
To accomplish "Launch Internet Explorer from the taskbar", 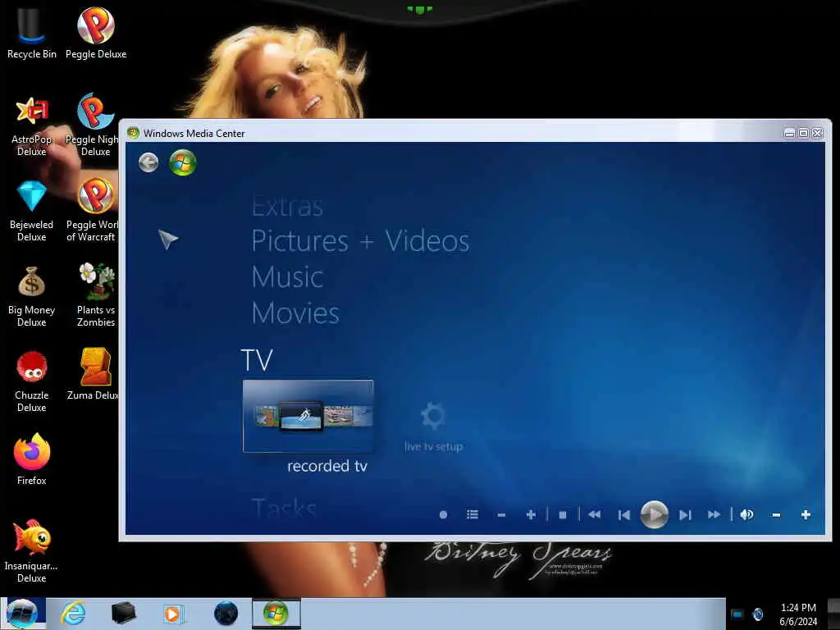I will [73, 614].
